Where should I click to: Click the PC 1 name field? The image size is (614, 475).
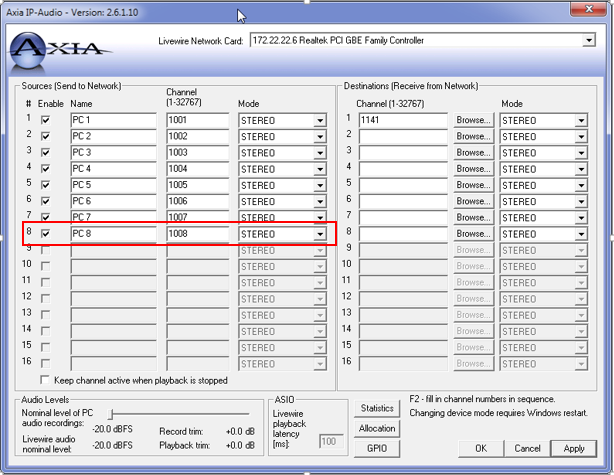tap(114, 120)
